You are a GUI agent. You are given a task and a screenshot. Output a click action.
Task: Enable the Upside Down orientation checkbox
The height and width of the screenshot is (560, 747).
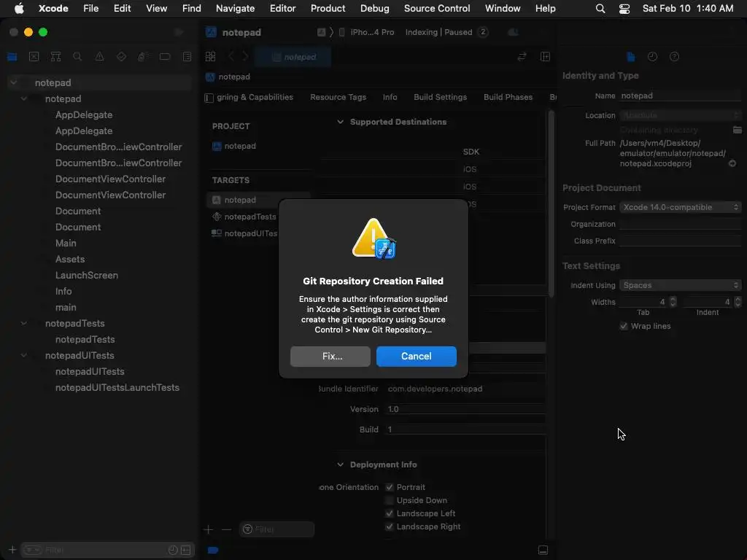click(390, 500)
